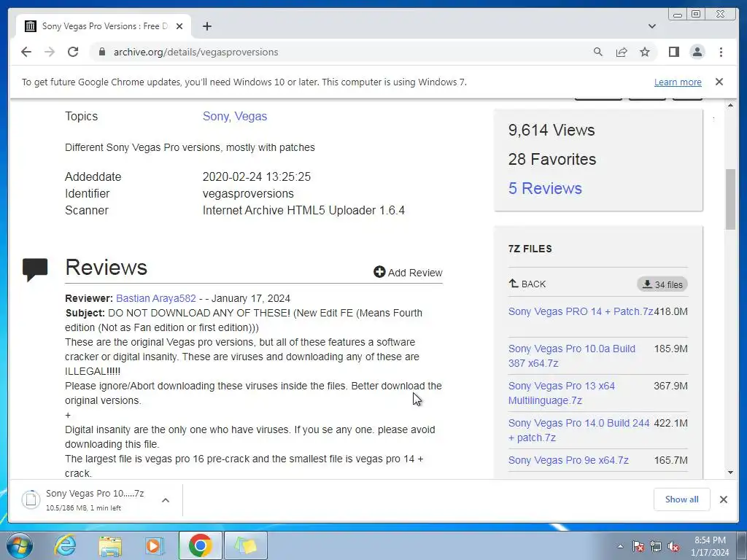Download Sony Vegas PRO 14 + Patch.7z
The image size is (747, 560).
[581, 311]
